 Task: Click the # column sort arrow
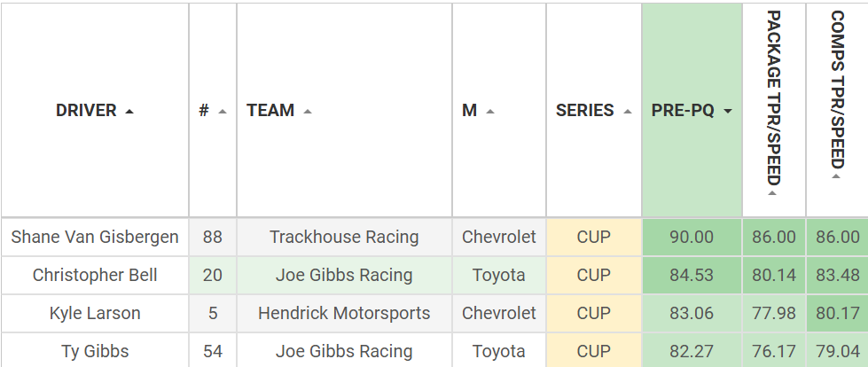pos(223,112)
